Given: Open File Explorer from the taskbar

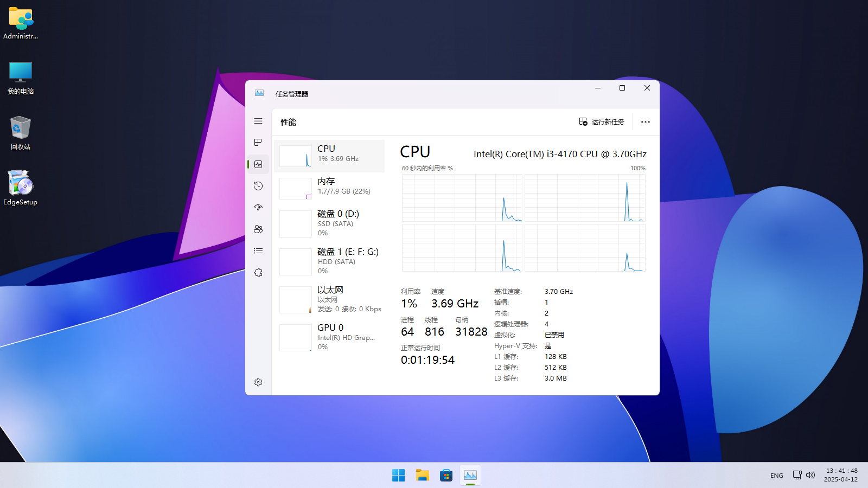Looking at the screenshot, I should click(422, 476).
